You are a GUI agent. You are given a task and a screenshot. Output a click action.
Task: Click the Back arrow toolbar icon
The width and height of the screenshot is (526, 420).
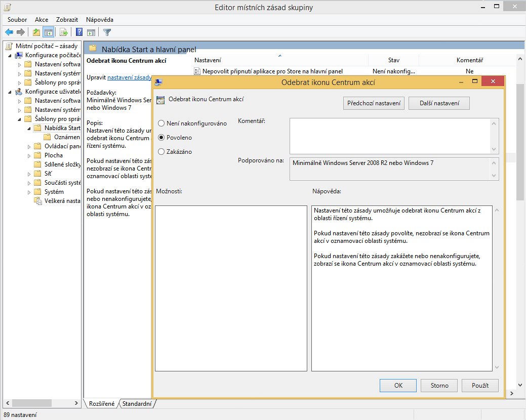point(9,32)
